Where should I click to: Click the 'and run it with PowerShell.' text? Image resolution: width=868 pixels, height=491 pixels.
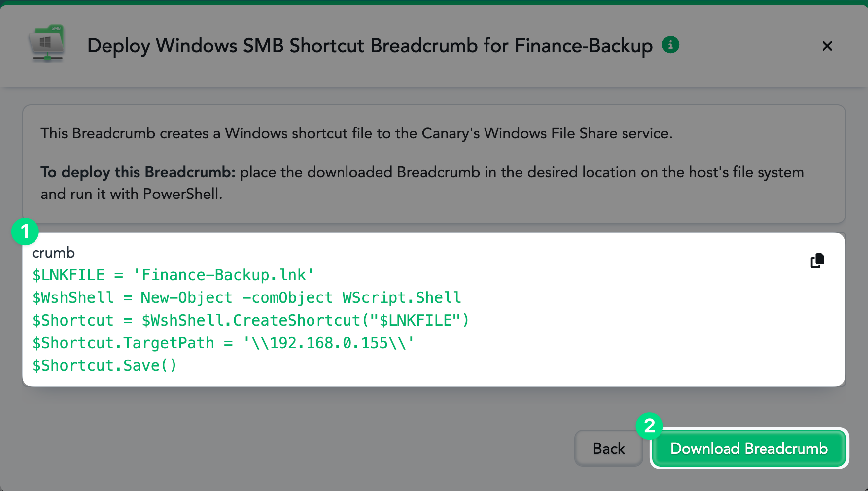click(131, 194)
